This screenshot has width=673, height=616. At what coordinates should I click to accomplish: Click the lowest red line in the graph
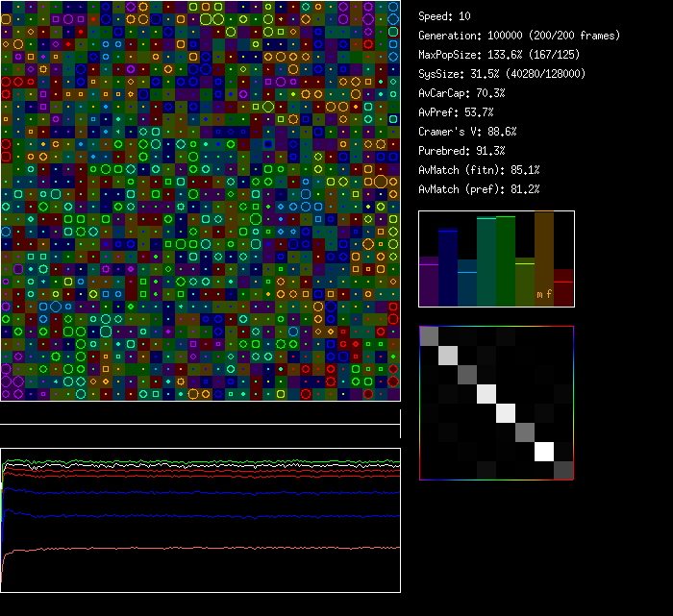point(192,548)
